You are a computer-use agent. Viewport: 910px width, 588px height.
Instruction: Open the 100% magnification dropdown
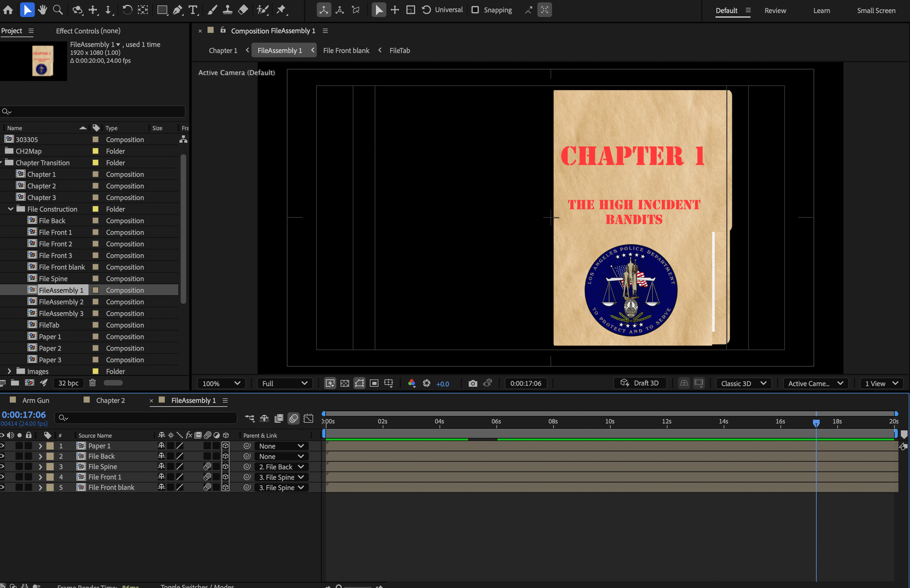coord(221,384)
